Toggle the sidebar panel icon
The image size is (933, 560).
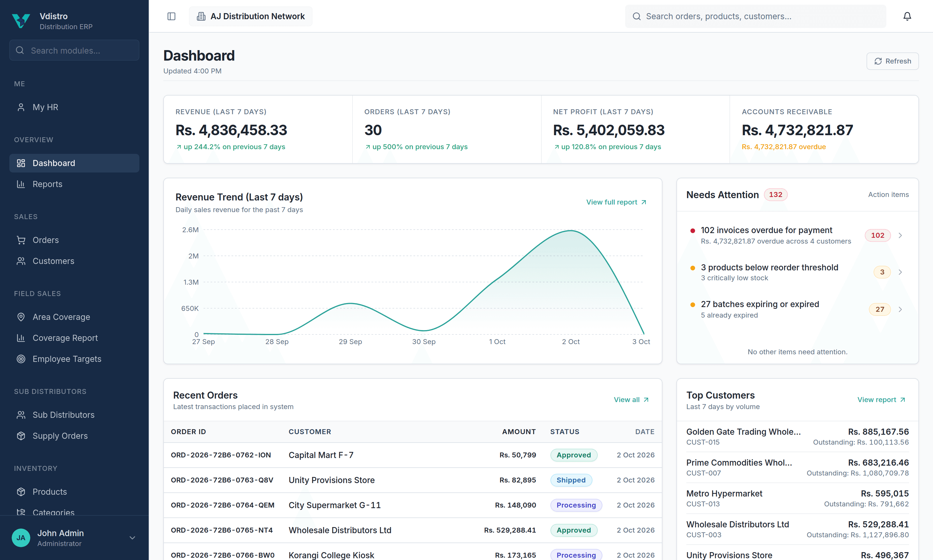pos(171,16)
